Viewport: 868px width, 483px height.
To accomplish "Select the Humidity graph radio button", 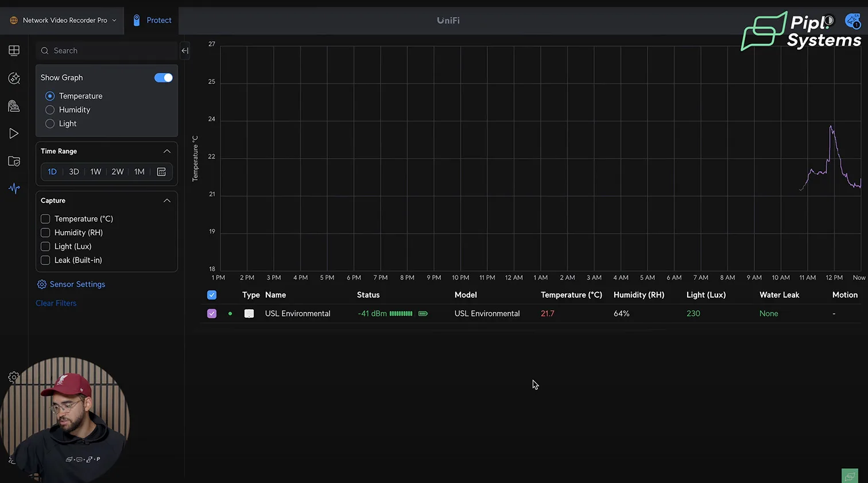I will pos(50,110).
